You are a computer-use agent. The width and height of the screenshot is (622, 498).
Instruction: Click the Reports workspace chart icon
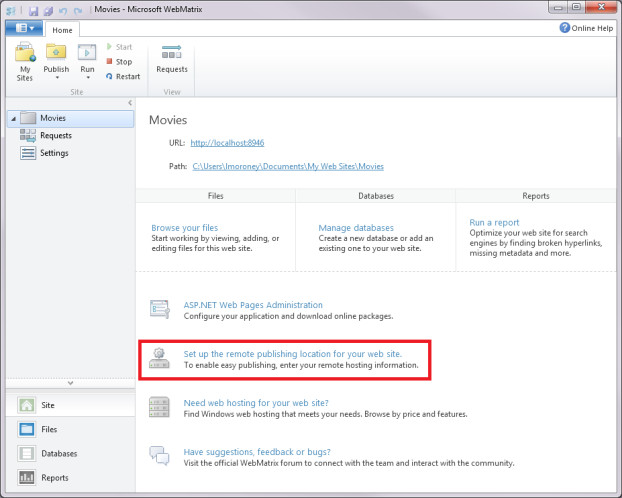click(x=27, y=477)
